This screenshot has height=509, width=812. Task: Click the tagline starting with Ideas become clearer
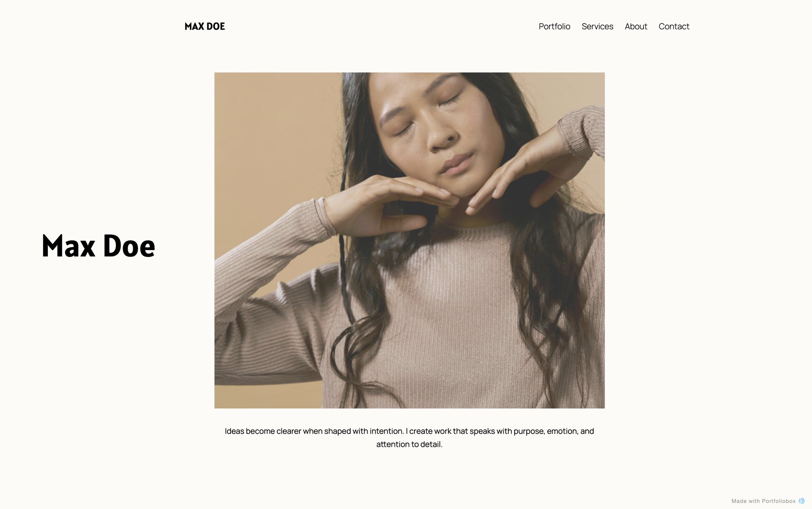click(409, 437)
